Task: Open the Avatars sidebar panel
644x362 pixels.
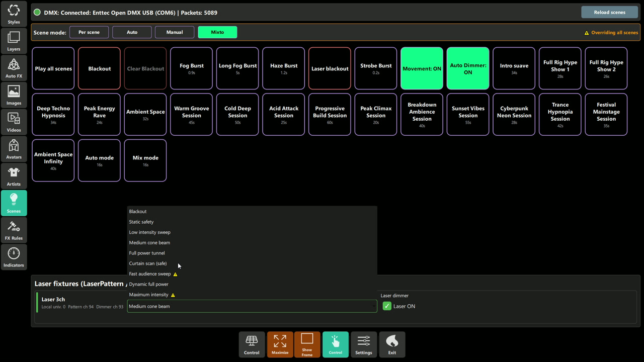Action: click(14, 149)
